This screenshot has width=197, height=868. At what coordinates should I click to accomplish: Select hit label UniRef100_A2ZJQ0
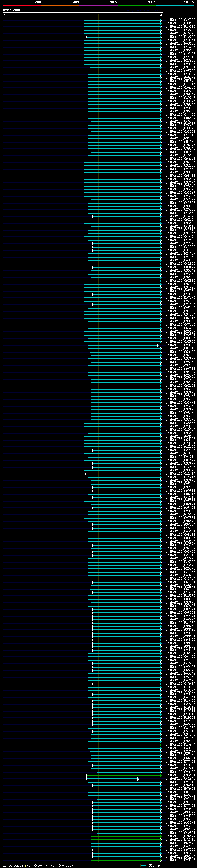(180, 446)
